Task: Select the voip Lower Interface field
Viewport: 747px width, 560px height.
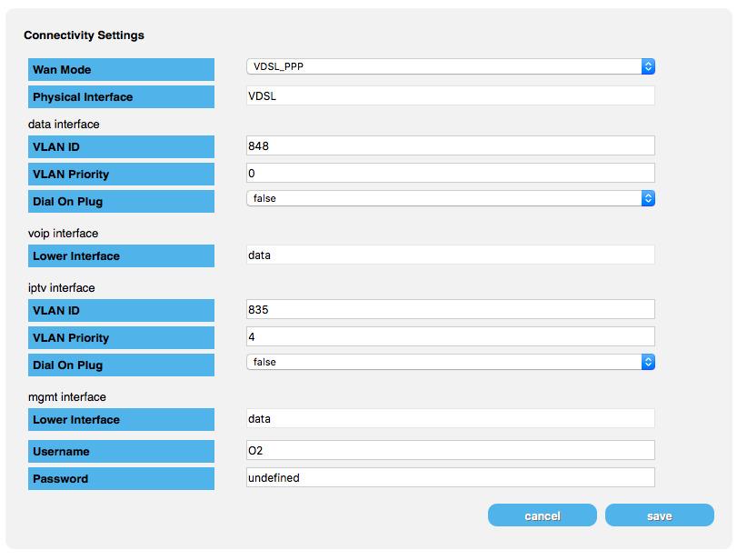Action: pos(450,255)
